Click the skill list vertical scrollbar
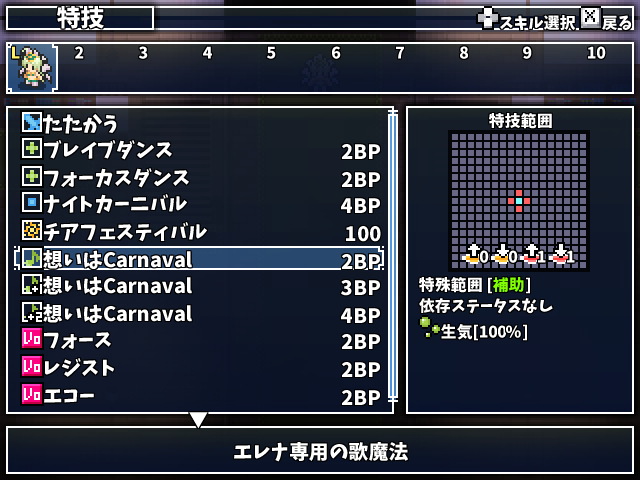 (393, 256)
